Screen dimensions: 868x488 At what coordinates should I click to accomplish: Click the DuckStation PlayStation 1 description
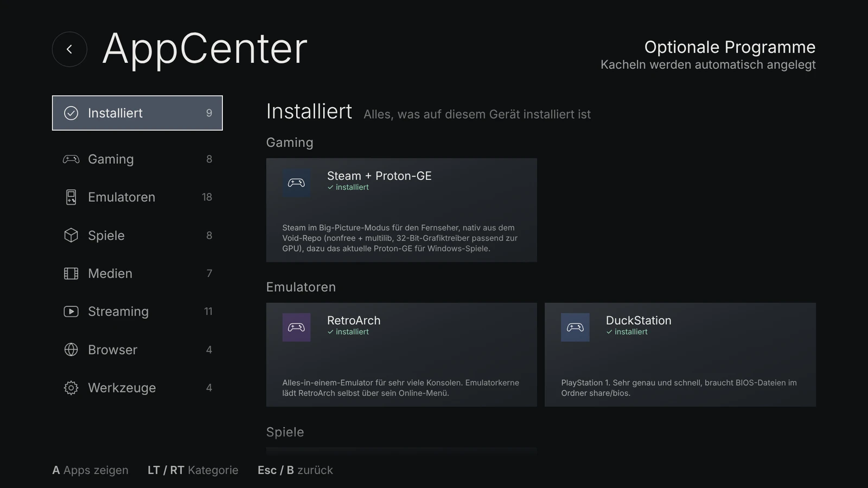(x=679, y=388)
